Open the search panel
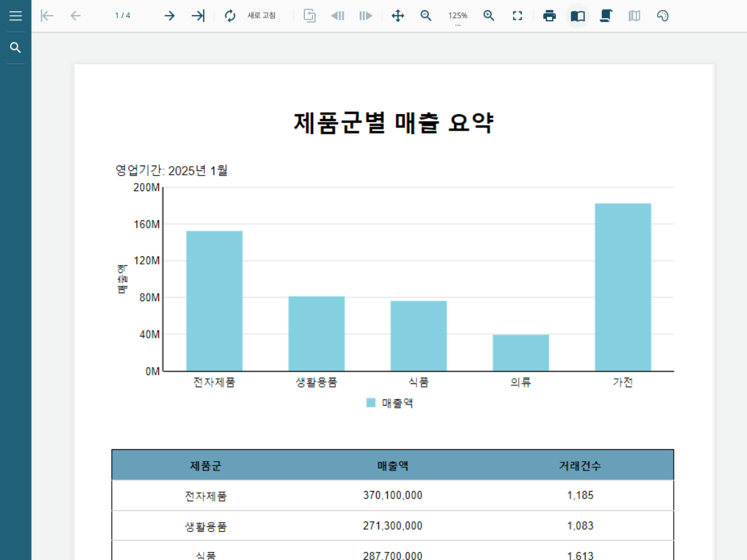Image resolution: width=747 pixels, height=560 pixels. coord(16,48)
